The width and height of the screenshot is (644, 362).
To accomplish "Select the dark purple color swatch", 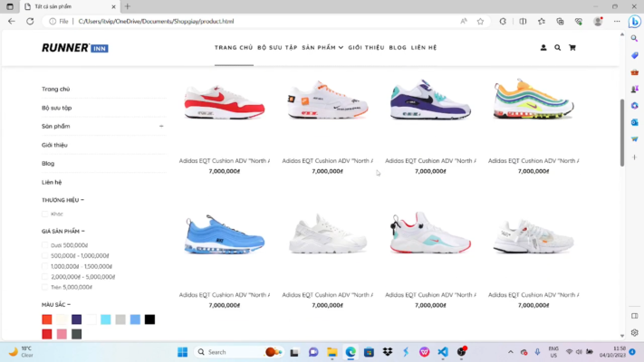I will click(x=76, y=319).
